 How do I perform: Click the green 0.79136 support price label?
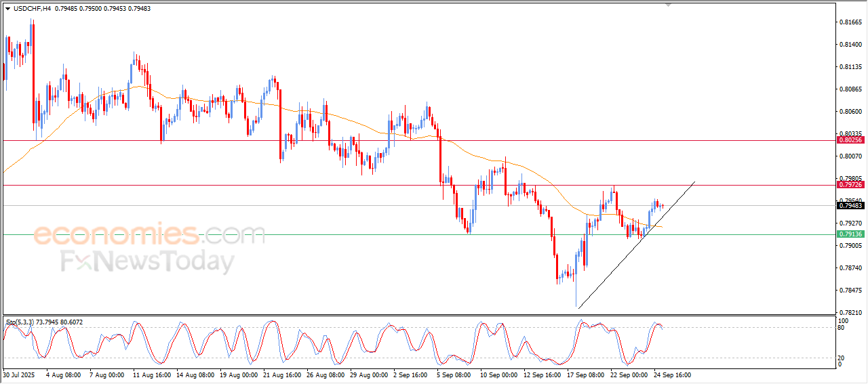click(850, 234)
